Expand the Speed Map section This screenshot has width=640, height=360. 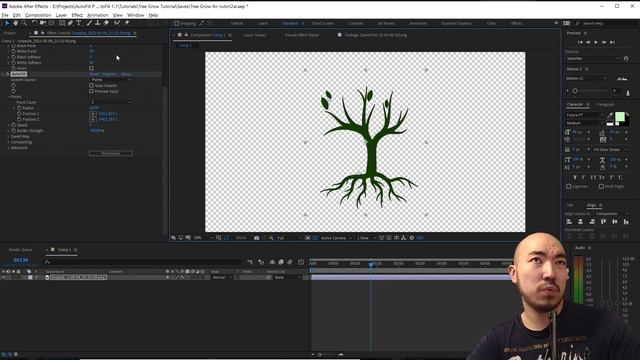[9, 136]
